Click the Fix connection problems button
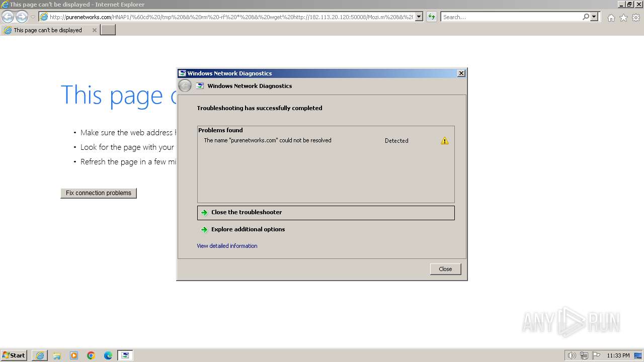 click(x=99, y=193)
